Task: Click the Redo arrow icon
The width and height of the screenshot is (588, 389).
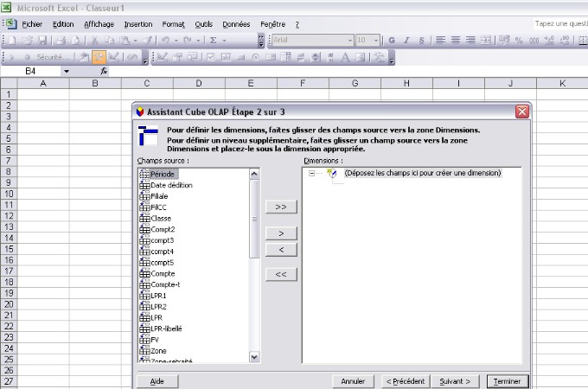Action: pyautogui.click(x=188, y=40)
